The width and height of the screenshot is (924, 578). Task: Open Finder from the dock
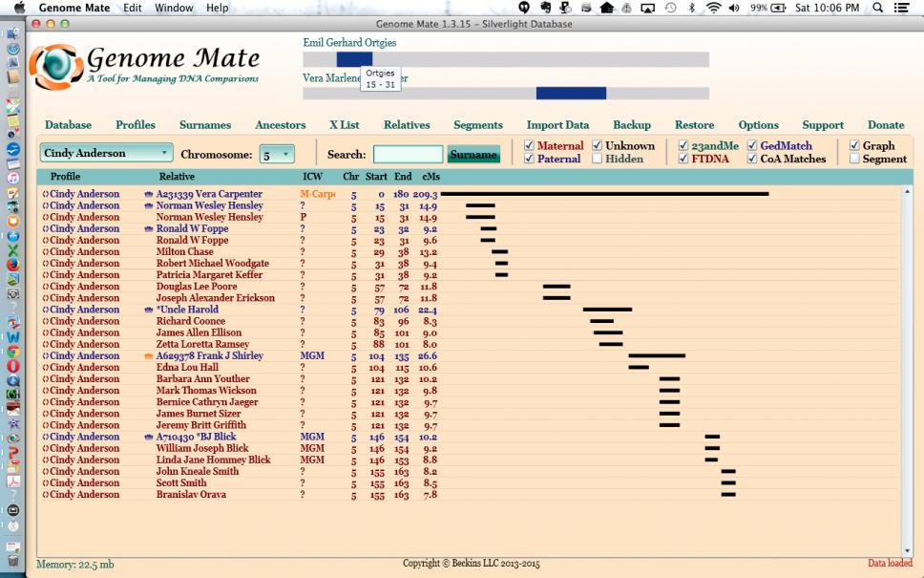[x=13, y=33]
